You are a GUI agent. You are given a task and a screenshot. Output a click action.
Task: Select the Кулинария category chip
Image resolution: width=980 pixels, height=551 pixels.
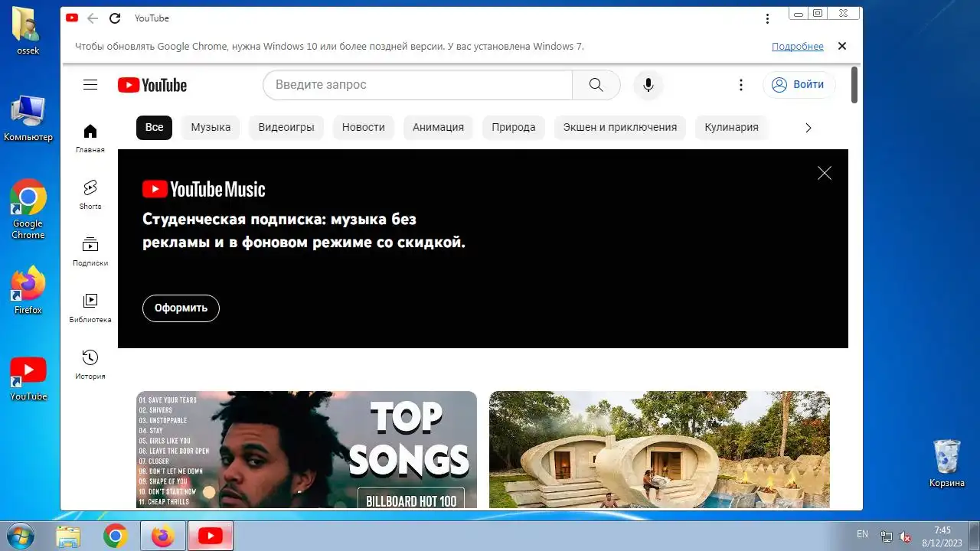732,128
